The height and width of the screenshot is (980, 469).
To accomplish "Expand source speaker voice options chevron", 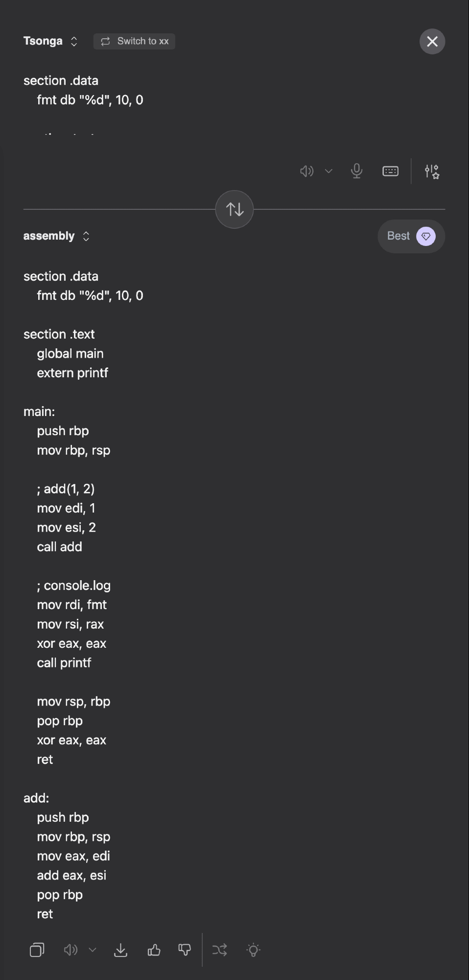I will coord(328,171).
